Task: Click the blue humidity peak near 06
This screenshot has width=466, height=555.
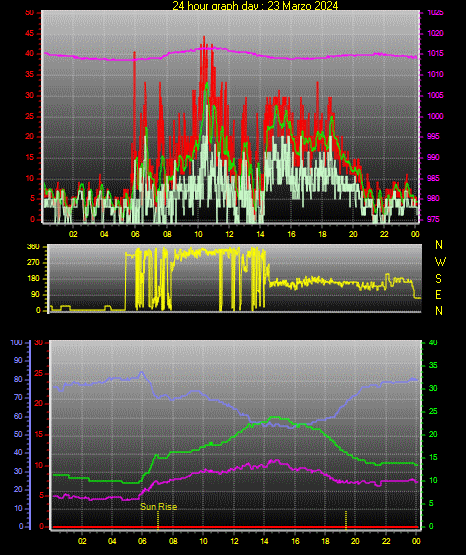Action: tap(142, 372)
